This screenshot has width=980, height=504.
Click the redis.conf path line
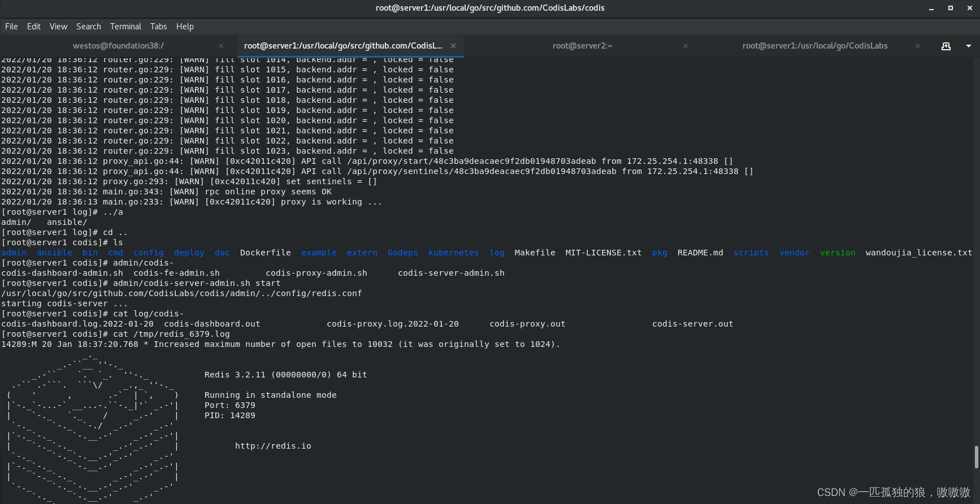point(181,293)
